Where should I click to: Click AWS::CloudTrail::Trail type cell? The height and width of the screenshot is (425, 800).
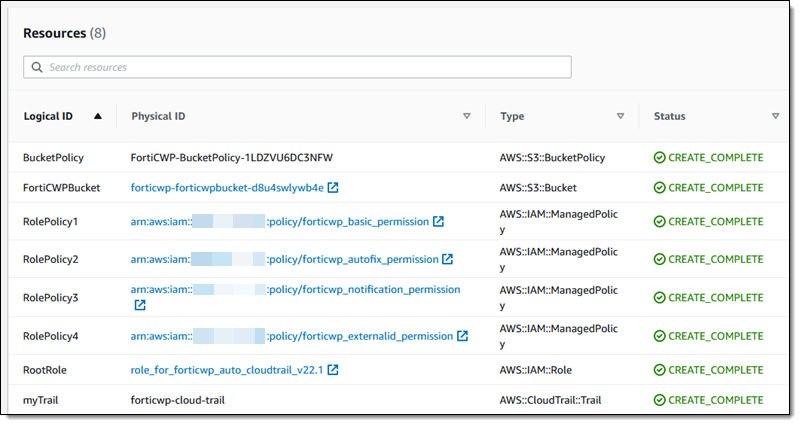[x=550, y=400]
